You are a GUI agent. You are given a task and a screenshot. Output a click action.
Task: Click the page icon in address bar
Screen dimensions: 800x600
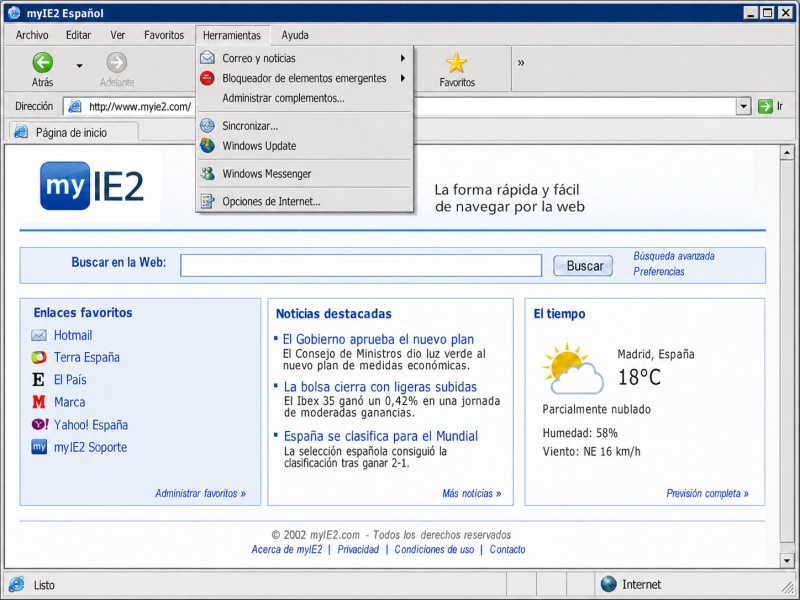pyautogui.click(x=75, y=106)
